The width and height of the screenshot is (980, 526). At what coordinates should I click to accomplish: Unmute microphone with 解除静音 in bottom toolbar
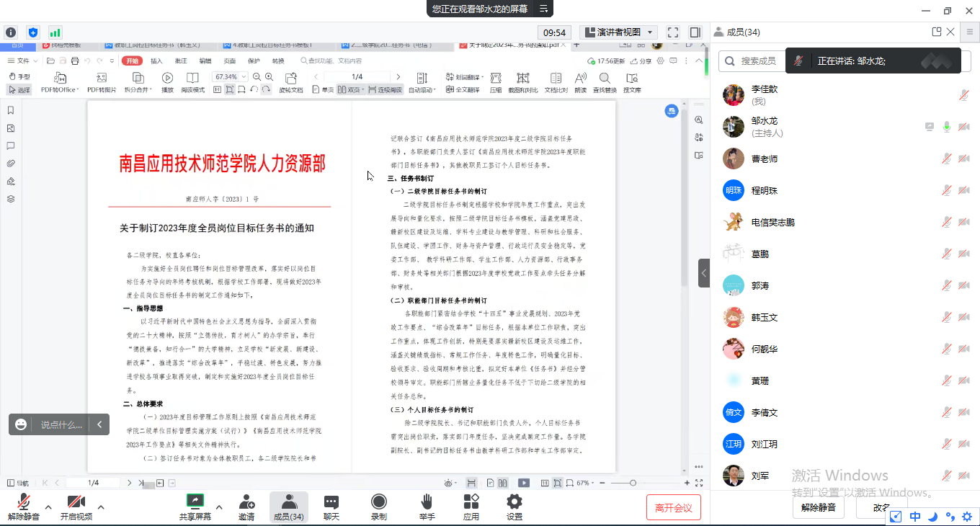(x=24, y=507)
